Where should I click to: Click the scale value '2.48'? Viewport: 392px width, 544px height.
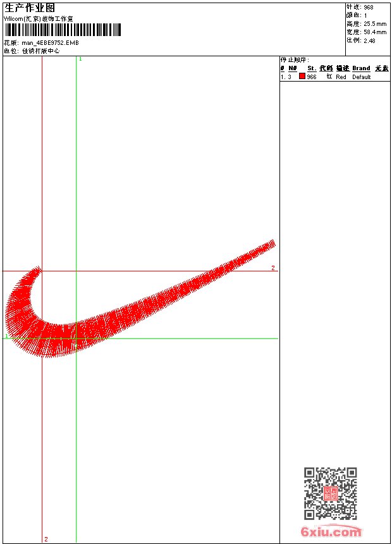coord(369,40)
